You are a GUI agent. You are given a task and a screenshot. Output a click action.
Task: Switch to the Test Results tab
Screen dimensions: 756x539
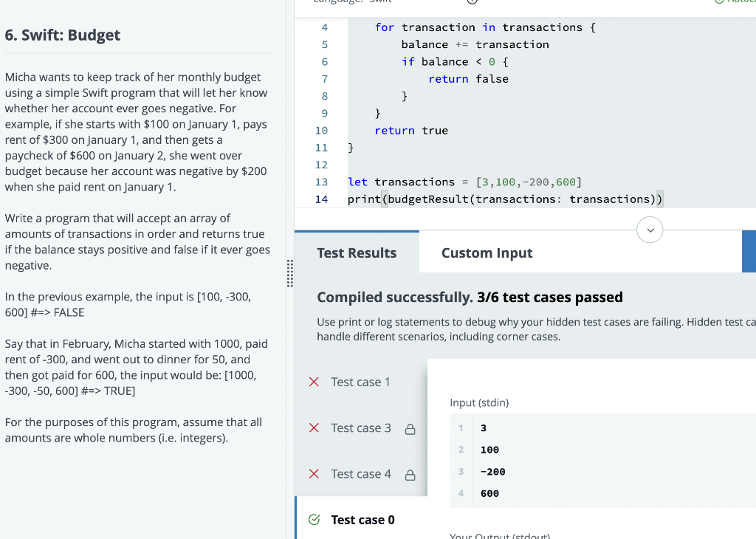coord(357,253)
